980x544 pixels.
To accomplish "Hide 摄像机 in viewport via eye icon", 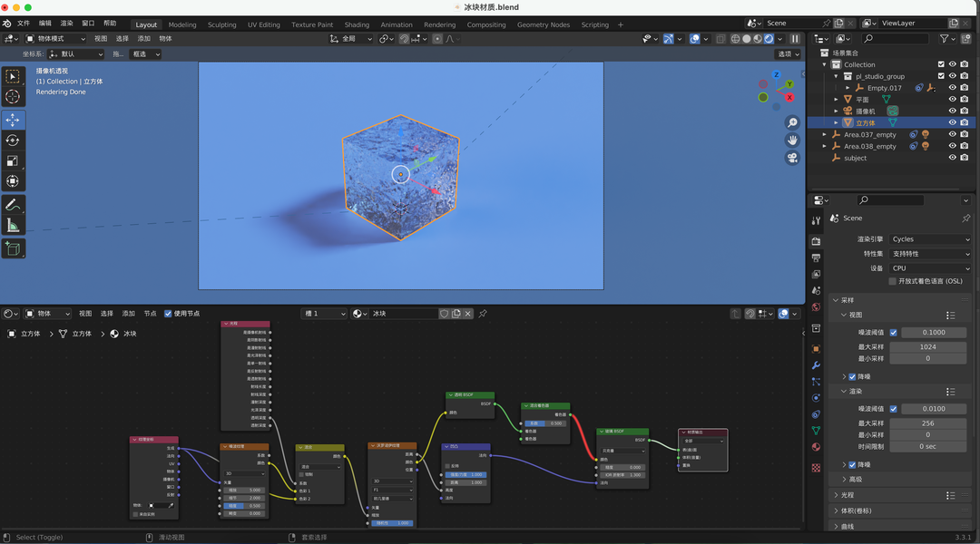I will pos(953,111).
